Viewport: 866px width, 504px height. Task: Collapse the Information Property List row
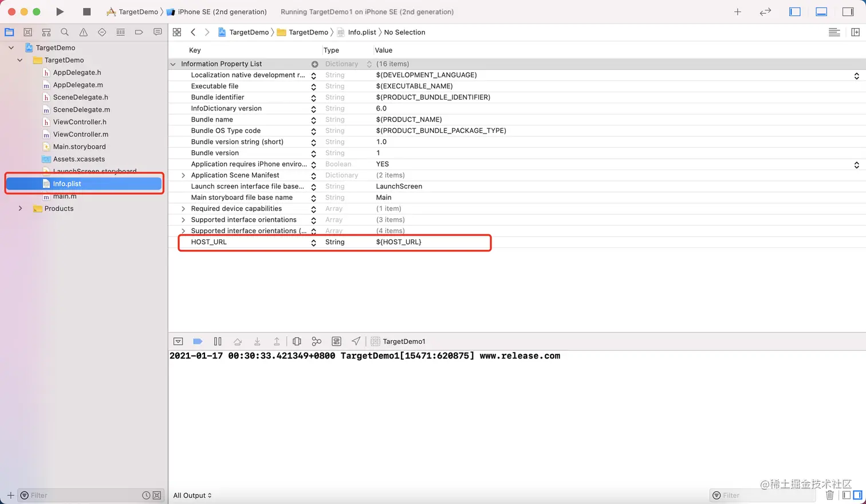pyautogui.click(x=173, y=64)
